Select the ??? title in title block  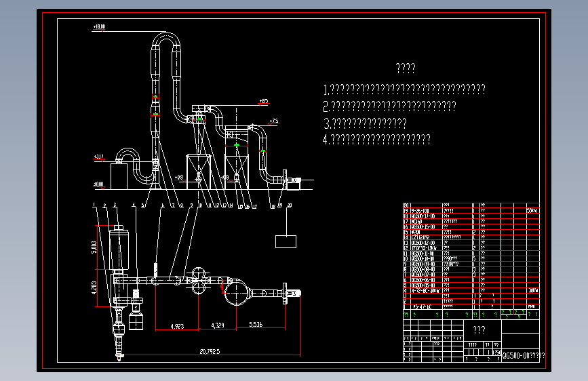point(479,329)
